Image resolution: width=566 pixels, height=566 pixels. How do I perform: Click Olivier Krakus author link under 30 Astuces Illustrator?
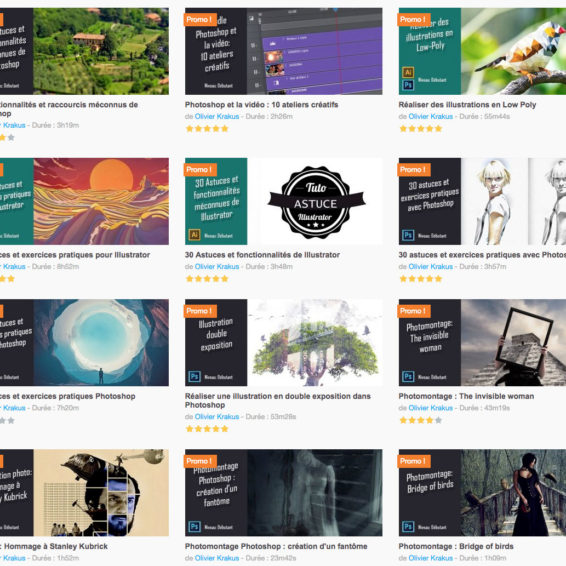pos(217,266)
